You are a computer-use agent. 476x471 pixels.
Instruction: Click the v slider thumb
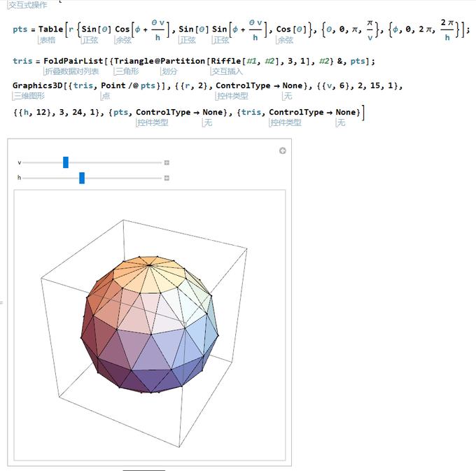pos(66,162)
